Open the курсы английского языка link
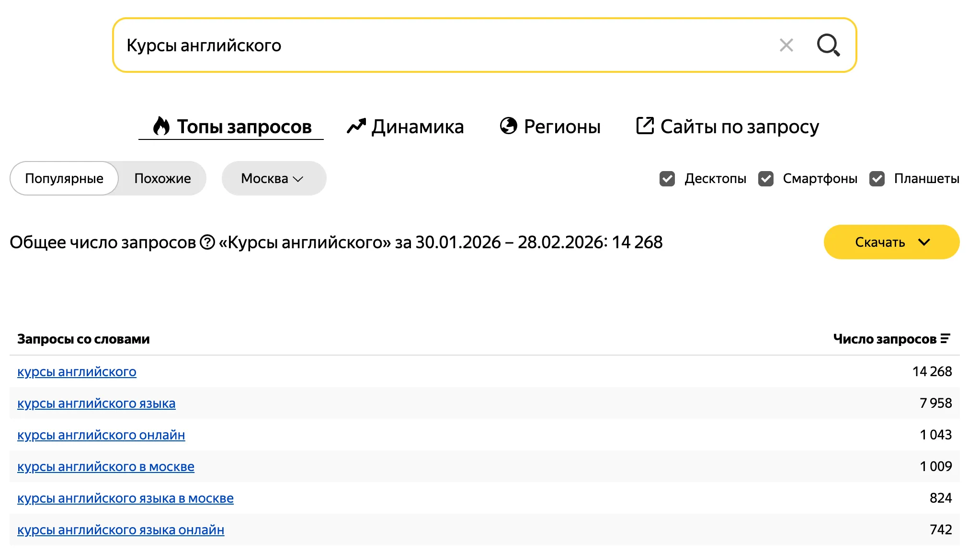Viewport: 980px width, 553px height. point(96,403)
